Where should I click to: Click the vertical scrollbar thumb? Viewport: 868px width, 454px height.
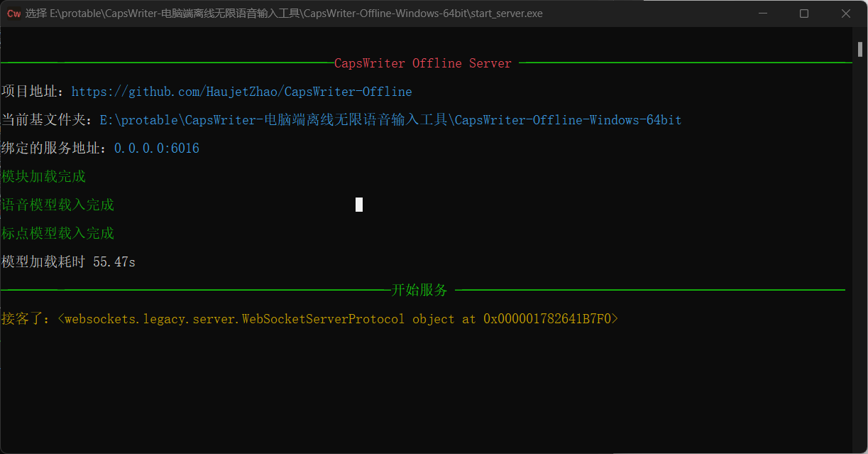click(859, 50)
